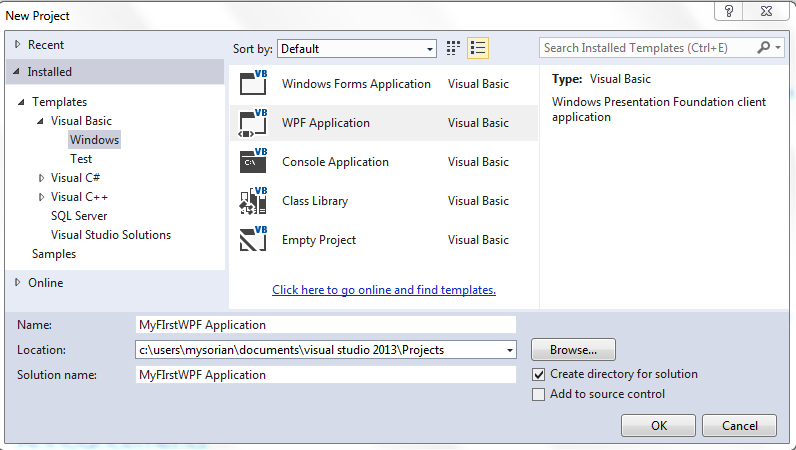Select the SQL Server category
Screen dimensions: 796x450
click(79, 216)
